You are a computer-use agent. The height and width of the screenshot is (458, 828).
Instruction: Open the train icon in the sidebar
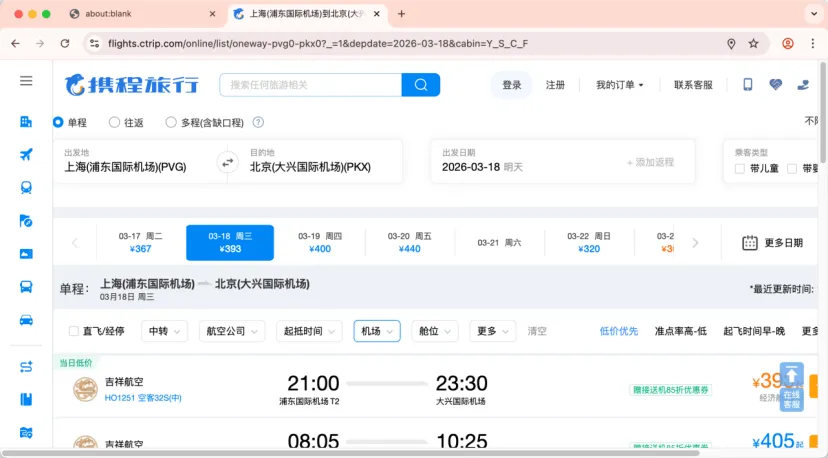26,188
